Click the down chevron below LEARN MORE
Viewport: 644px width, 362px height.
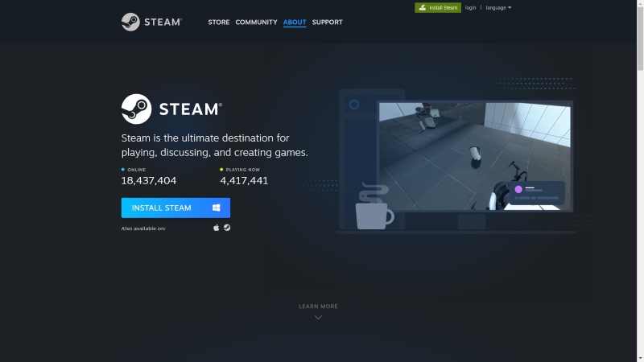[x=318, y=317]
